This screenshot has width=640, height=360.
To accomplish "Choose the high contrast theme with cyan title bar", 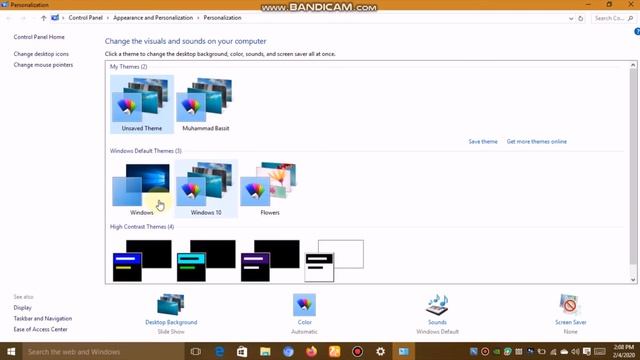I will pyautogui.click(x=206, y=261).
